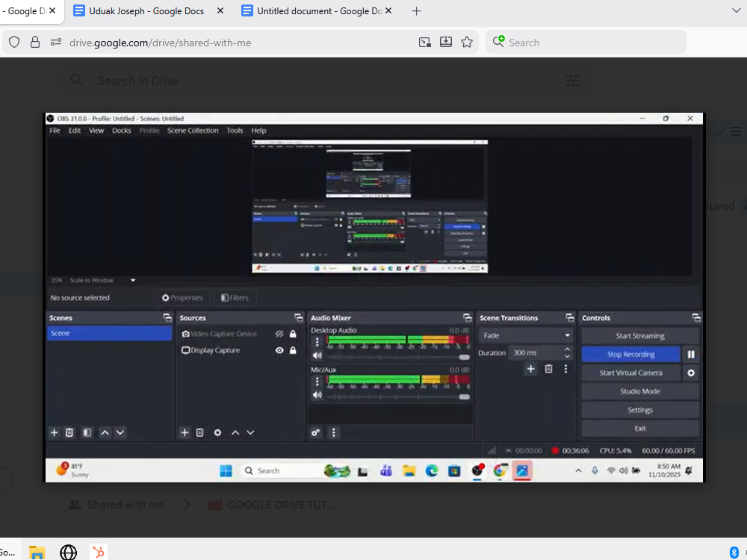Viewport: 747px width, 560px height.
Task: Move scene up in Scenes list
Action: (105, 433)
